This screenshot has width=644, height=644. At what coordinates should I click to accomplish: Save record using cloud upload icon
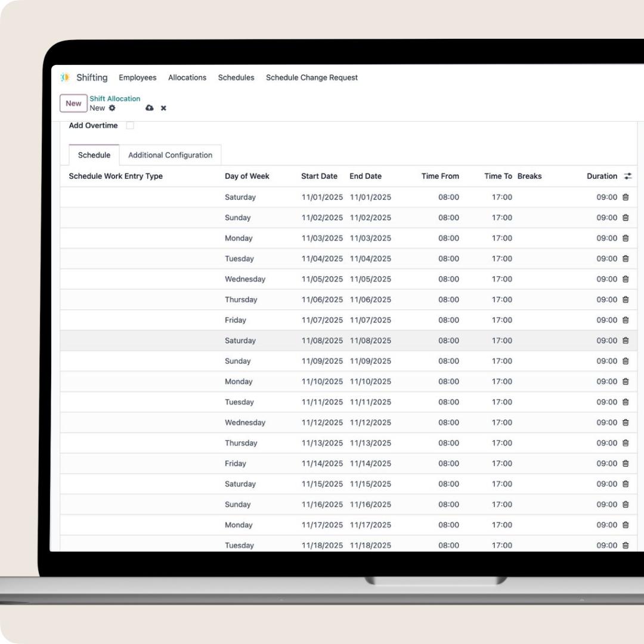click(x=149, y=108)
